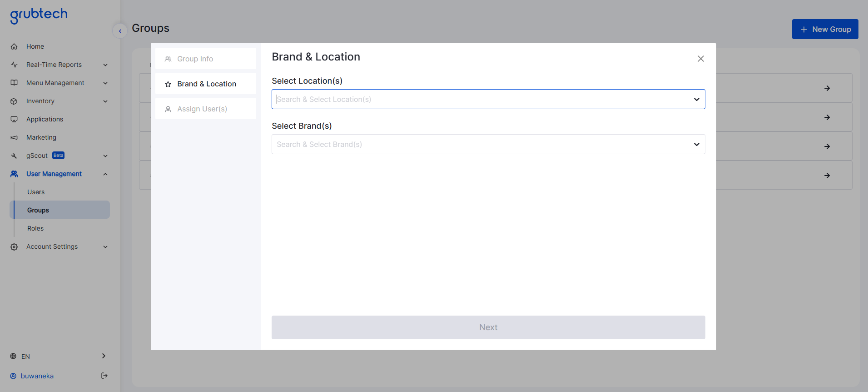Expand Real-Time Reports submenu chevron
The height and width of the screenshot is (392, 868).
pyautogui.click(x=105, y=65)
